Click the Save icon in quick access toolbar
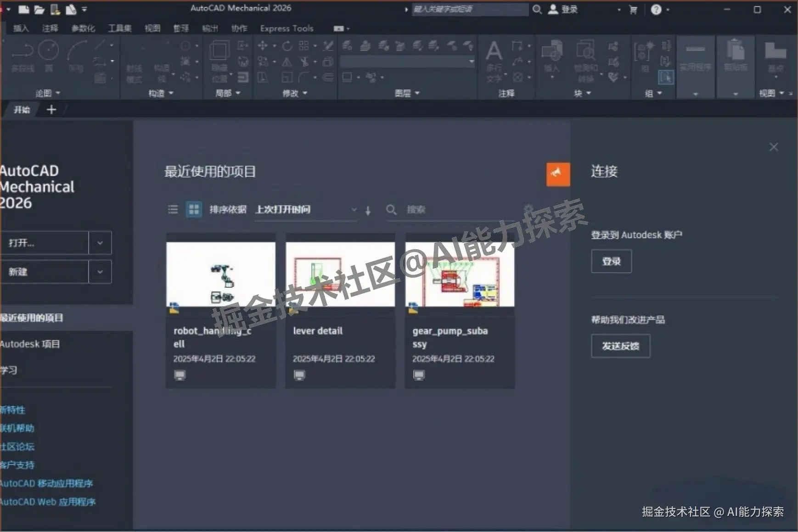Image resolution: width=798 pixels, height=532 pixels. tap(55, 9)
